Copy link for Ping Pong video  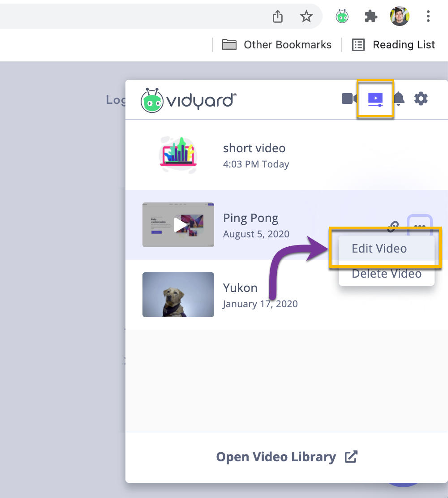393,226
